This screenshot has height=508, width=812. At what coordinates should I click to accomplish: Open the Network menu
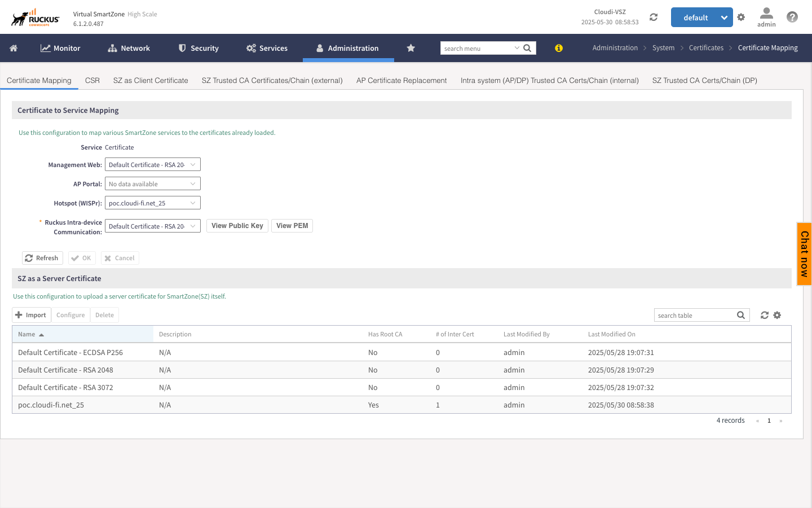tap(129, 48)
